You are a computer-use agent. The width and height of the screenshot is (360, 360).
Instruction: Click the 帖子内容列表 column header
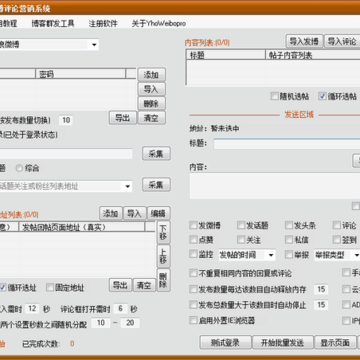(x=313, y=55)
